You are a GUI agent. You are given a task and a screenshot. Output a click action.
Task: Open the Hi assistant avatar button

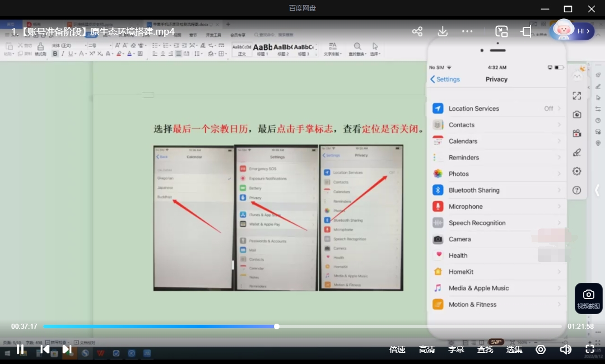(x=572, y=31)
